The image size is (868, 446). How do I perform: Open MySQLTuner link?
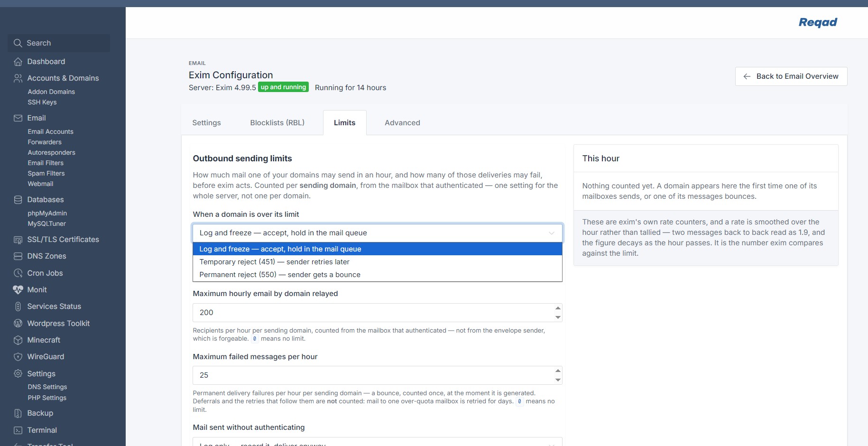click(47, 224)
